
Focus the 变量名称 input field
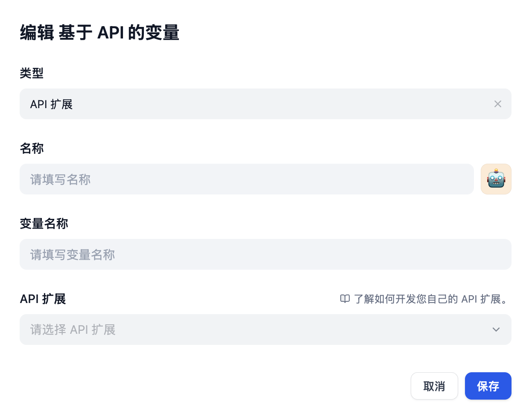(x=265, y=254)
